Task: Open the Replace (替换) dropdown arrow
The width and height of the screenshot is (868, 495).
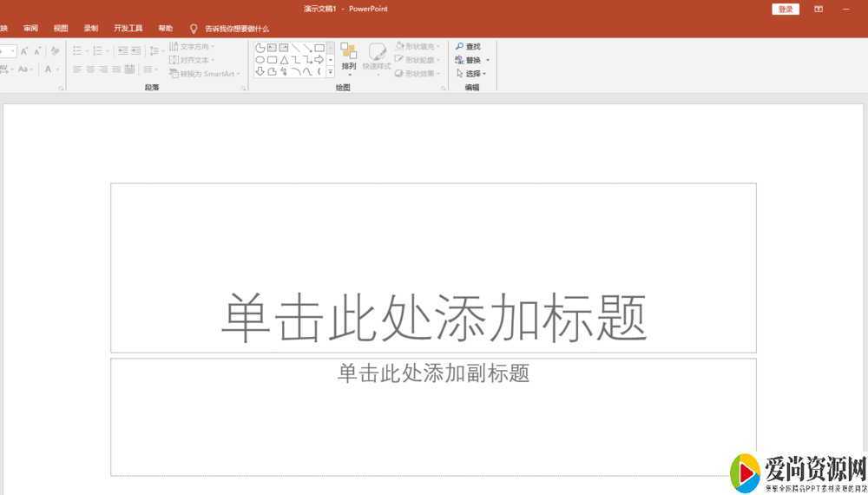Action: pos(488,61)
